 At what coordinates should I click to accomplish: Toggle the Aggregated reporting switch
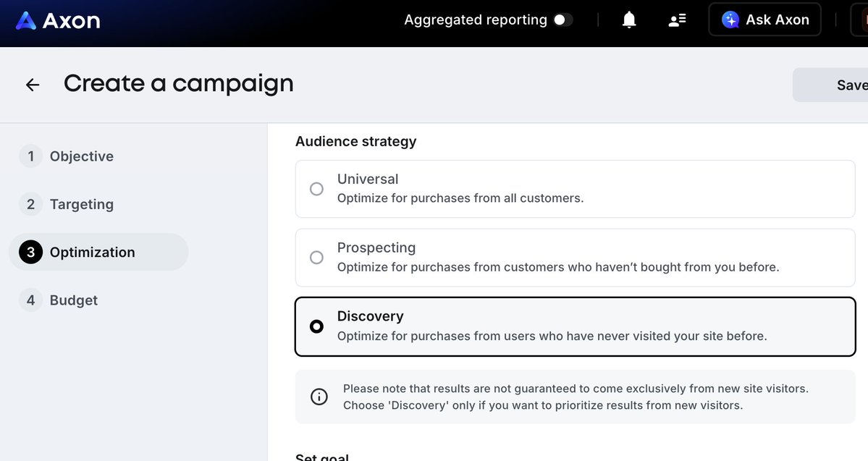pyautogui.click(x=563, y=20)
